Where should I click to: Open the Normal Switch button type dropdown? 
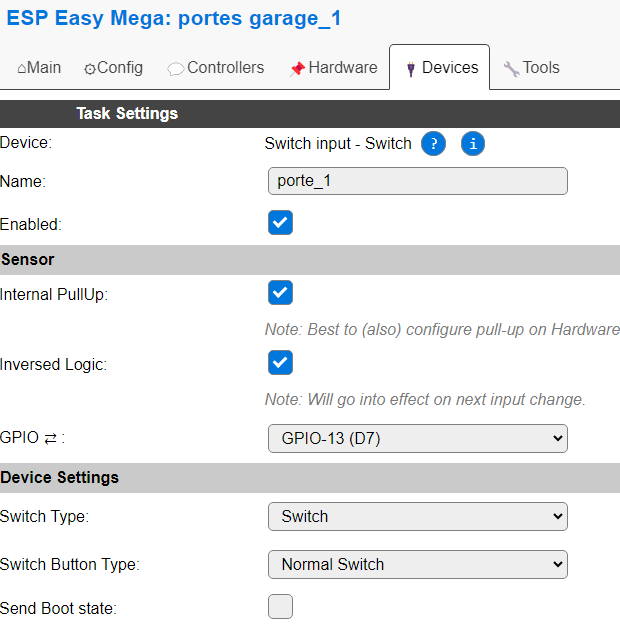click(418, 564)
